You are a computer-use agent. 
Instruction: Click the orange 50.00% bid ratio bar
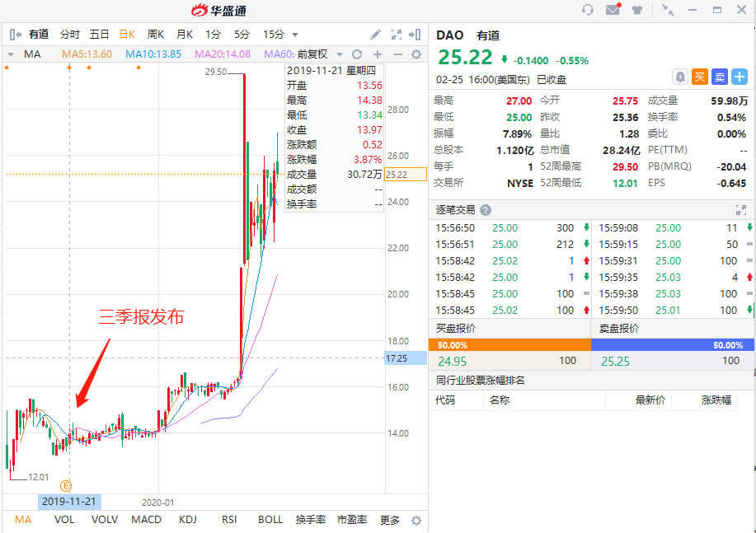pyautogui.click(x=509, y=345)
